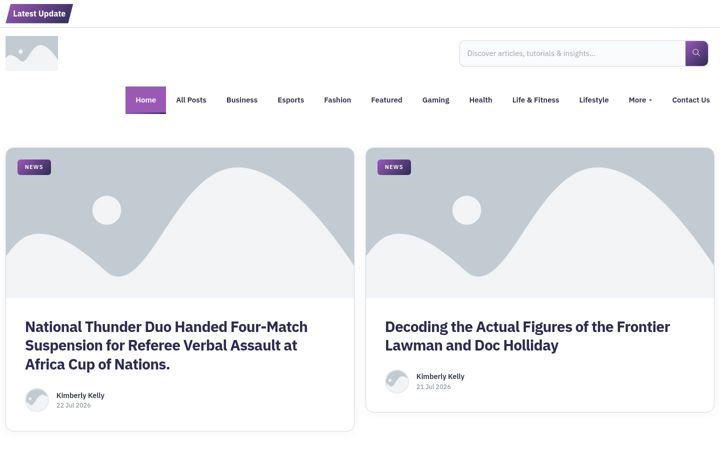Click the Latest Update badge
Screen dimensions: 720x450
coord(39,14)
